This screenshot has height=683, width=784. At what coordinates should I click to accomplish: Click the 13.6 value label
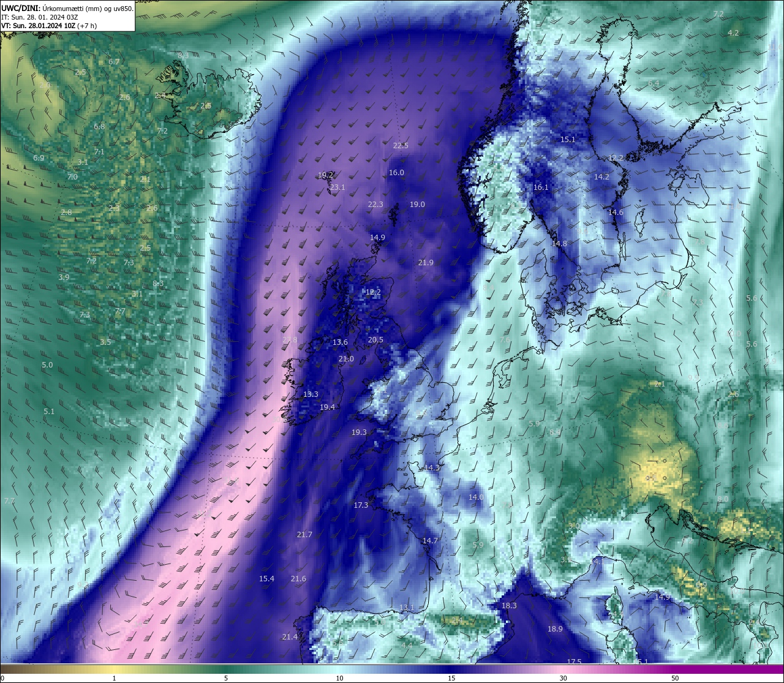click(x=340, y=342)
